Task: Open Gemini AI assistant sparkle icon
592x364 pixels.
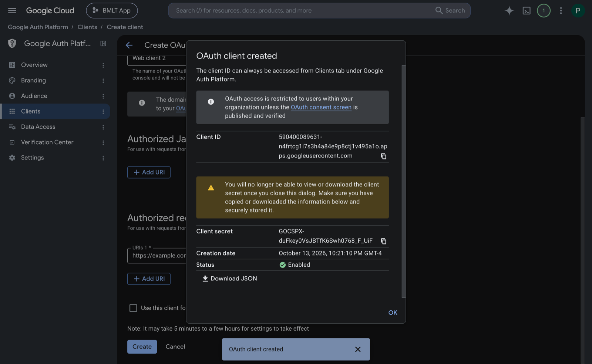Action: coord(509,11)
